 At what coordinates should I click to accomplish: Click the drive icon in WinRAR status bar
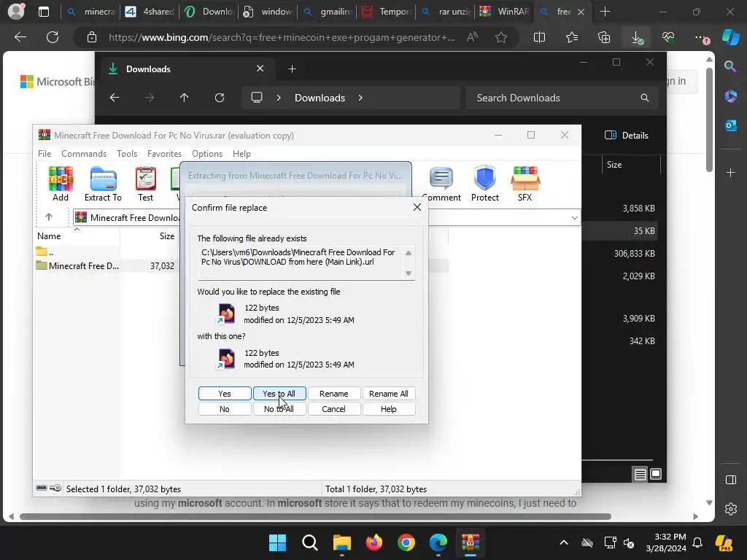tap(42, 488)
